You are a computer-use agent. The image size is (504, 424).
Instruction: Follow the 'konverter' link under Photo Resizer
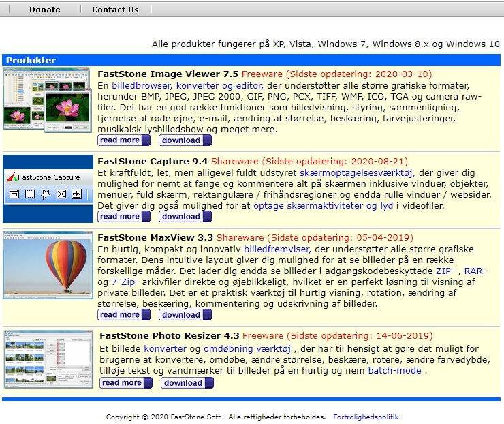click(166, 349)
